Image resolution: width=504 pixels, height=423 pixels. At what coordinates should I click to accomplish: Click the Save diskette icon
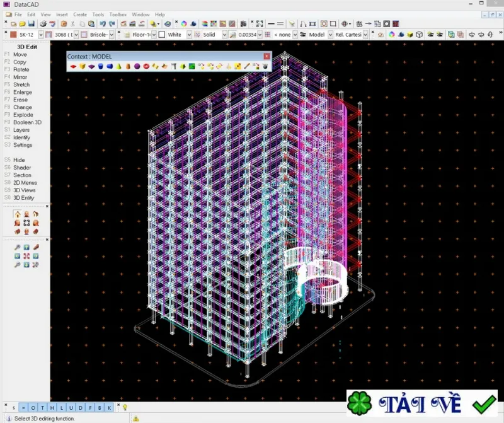pyautogui.click(x=31, y=24)
